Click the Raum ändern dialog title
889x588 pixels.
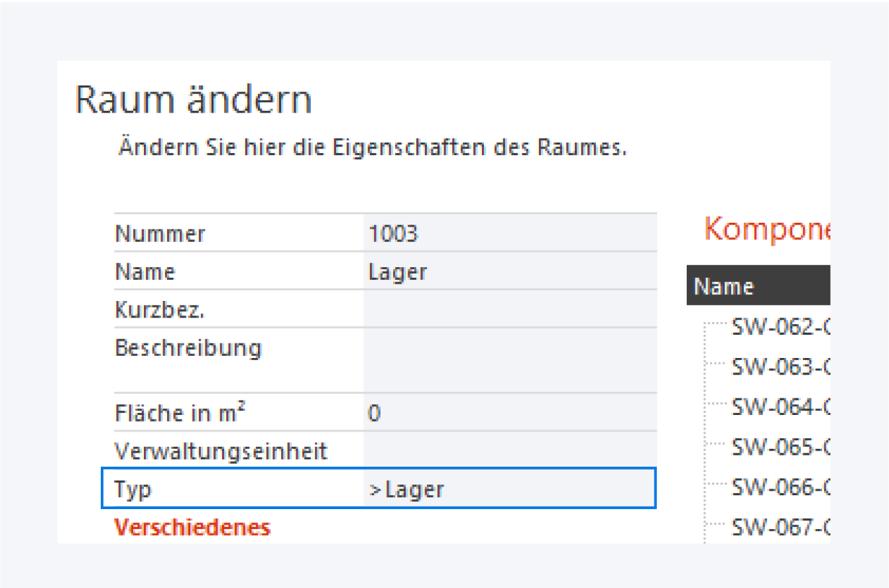coord(193,101)
